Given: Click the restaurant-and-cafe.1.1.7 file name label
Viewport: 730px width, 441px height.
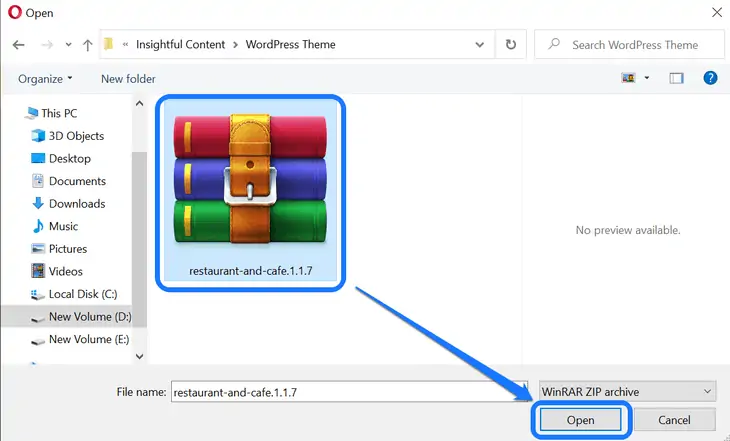Looking at the screenshot, I should tap(250, 271).
